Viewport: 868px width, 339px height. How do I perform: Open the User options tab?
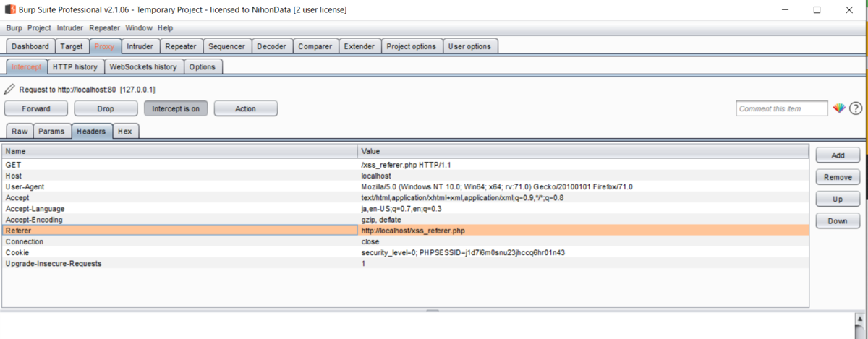coord(470,46)
